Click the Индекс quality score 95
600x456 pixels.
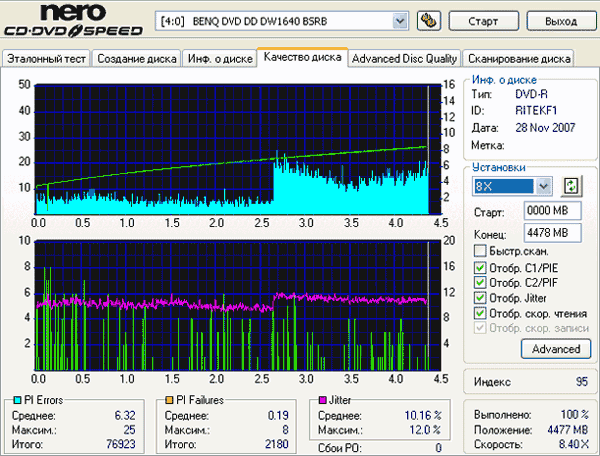[x=582, y=381]
